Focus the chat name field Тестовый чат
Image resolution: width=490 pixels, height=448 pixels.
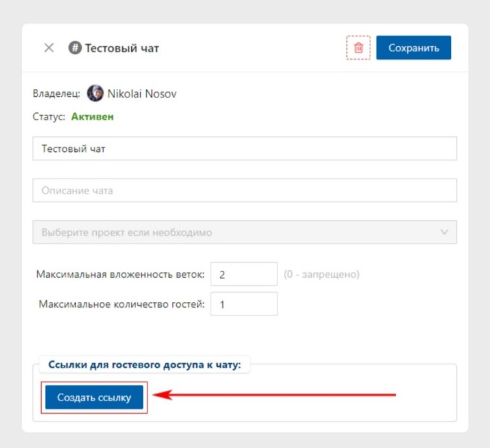click(245, 149)
